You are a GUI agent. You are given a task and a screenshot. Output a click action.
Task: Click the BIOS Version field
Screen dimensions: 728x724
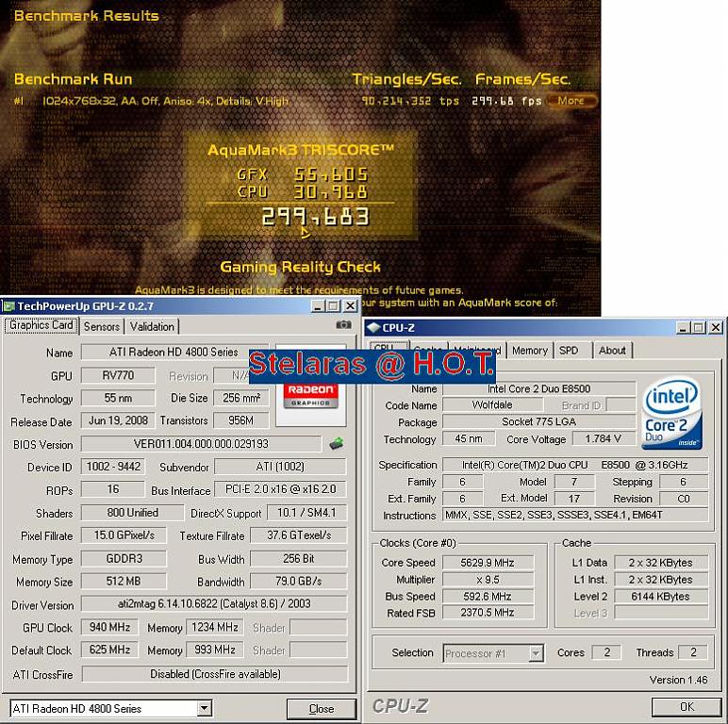coord(201,444)
